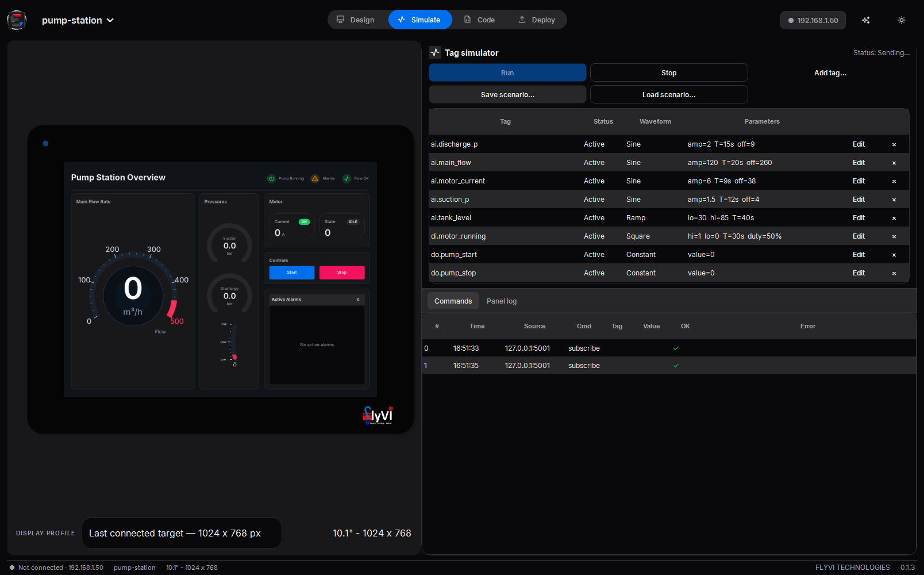Click the Stop simulation button
The image size is (924, 575).
click(x=669, y=72)
